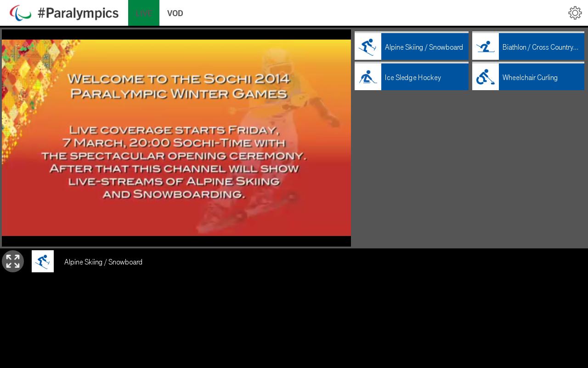Click the Alpine Skiing / Snowboard caption below video

(103, 262)
